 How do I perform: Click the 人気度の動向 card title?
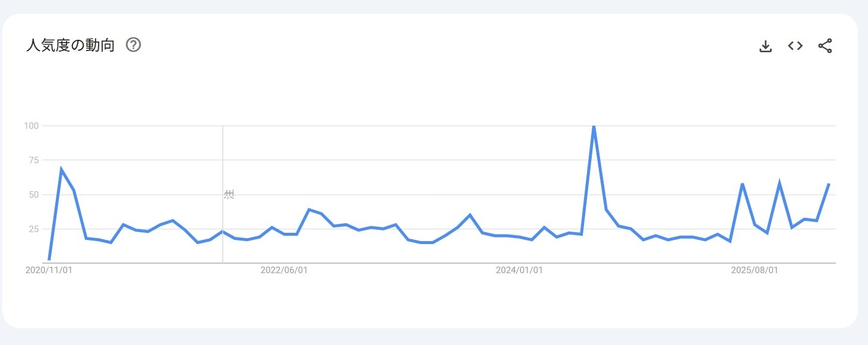pos(70,45)
